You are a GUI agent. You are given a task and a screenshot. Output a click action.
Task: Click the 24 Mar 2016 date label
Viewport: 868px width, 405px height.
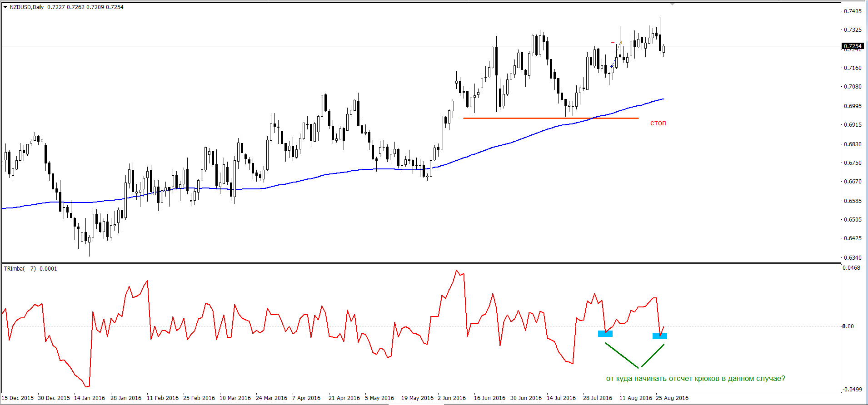[271, 398]
